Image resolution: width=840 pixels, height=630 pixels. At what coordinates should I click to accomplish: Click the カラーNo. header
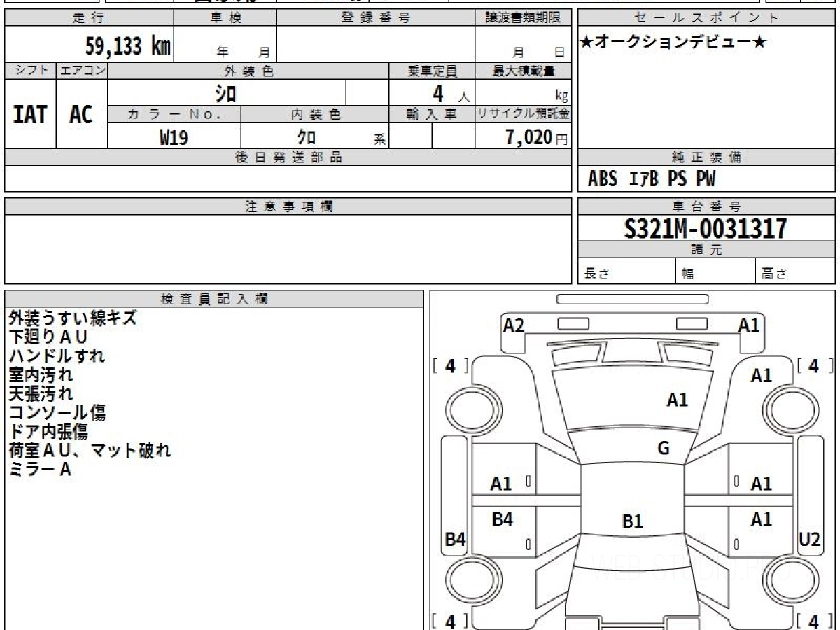pos(174,114)
